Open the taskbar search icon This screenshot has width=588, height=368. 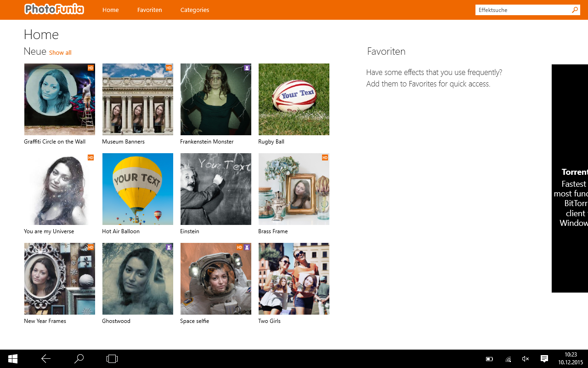79,359
